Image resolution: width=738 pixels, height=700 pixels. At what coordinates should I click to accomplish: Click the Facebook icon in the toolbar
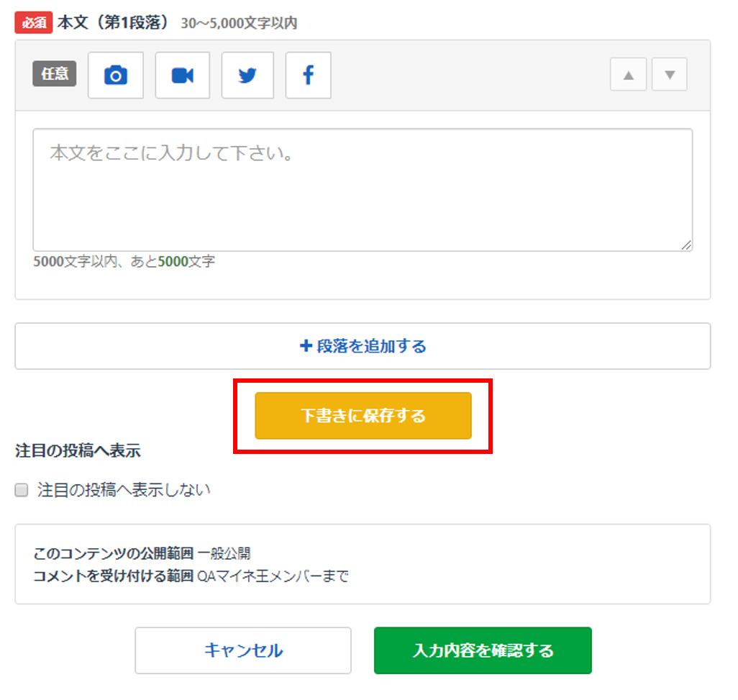coord(308,76)
